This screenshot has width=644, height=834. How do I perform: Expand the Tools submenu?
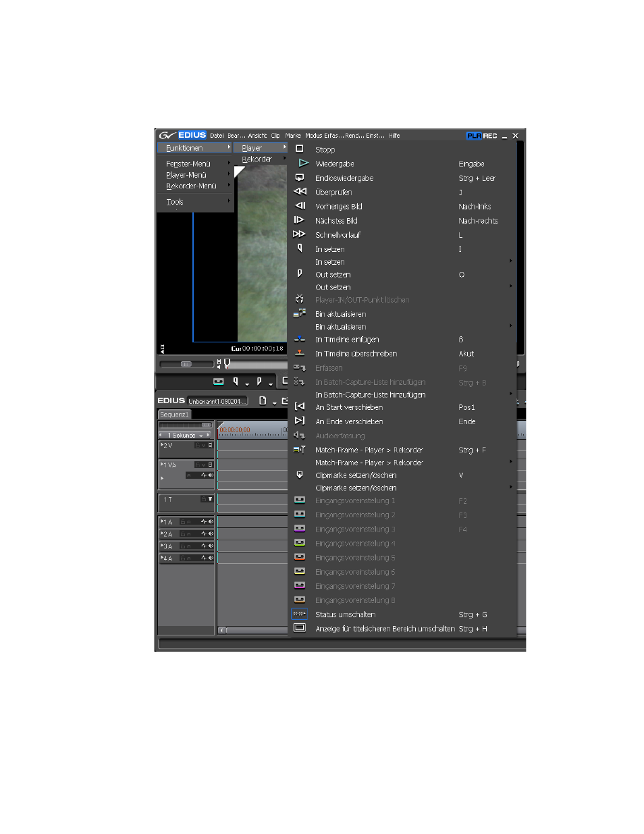[x=196, y=201]
